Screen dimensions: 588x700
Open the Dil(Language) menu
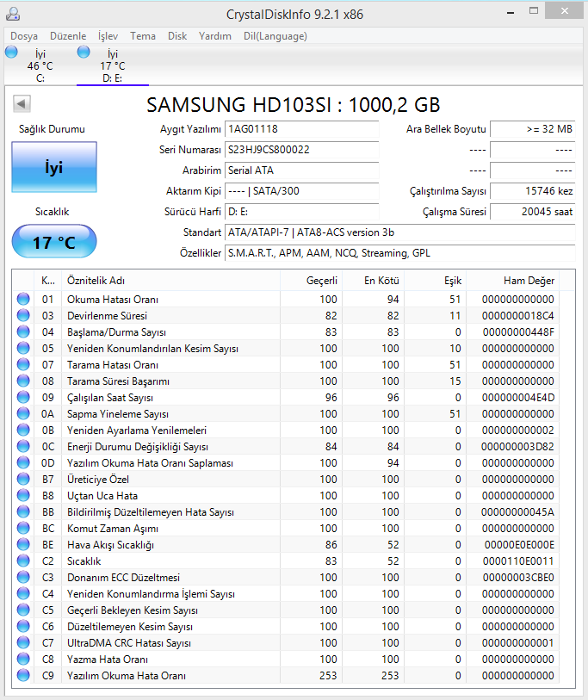(275, 36)
